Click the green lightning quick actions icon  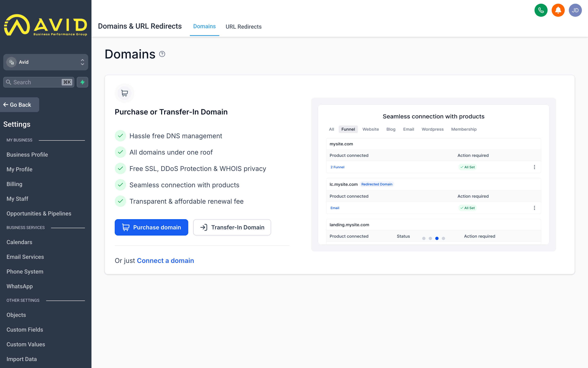pyautogui.click(x=82, y=82)
